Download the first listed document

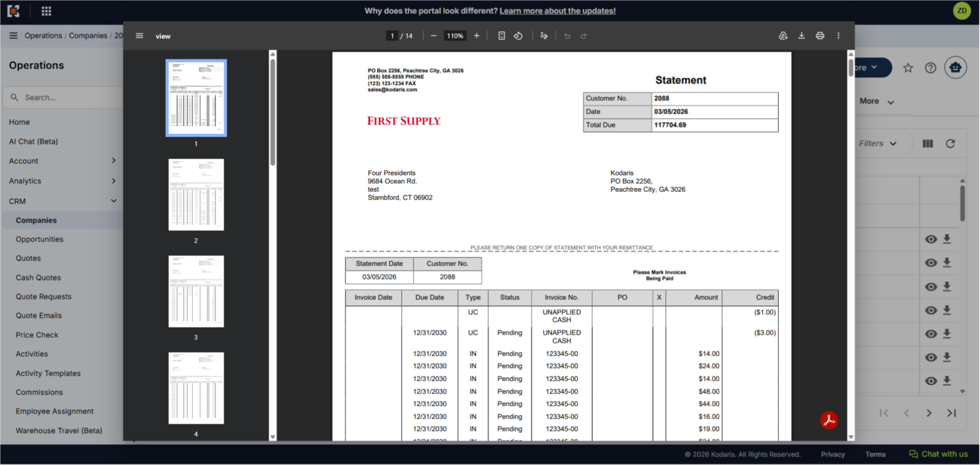[947, 239]
